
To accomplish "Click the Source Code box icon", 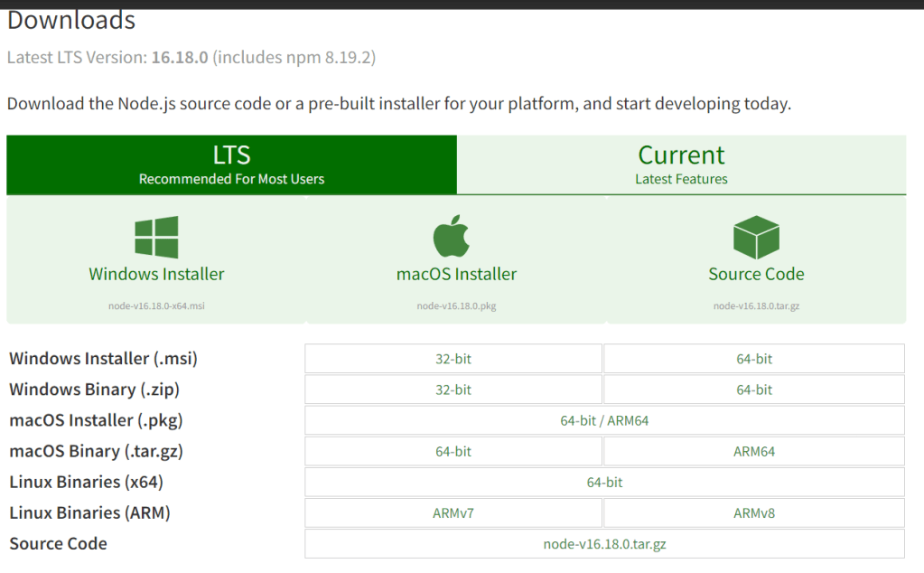I will tap(756, 238).
